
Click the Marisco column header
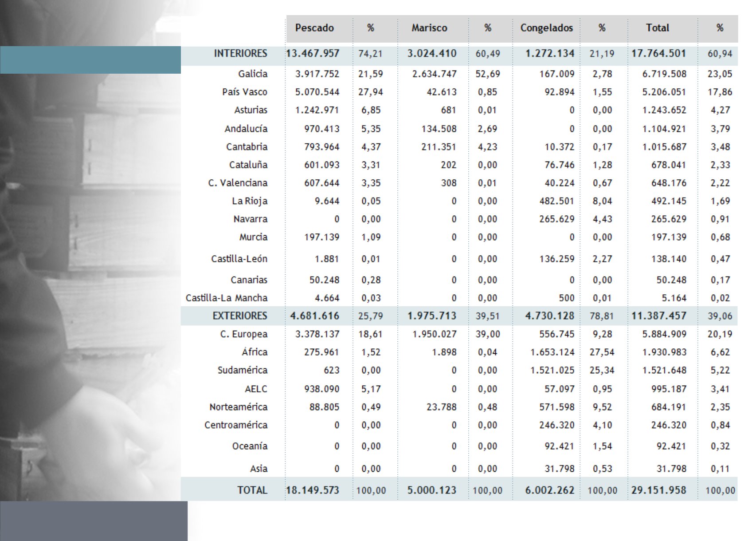point(429,28)
